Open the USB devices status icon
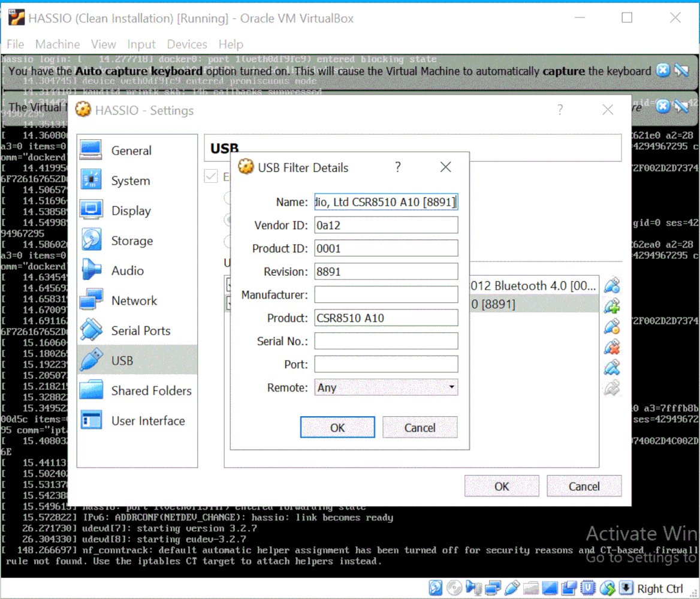The height and width of the screenshot is (599, 700). click(x=512, y=588)
